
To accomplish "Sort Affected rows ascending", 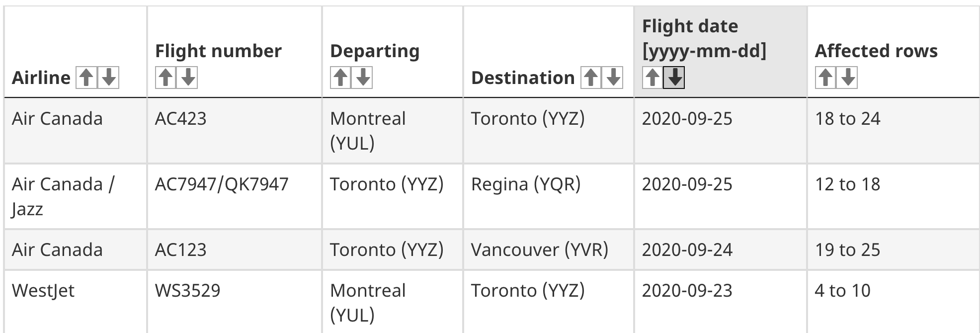I will click(x=825, y=78).
